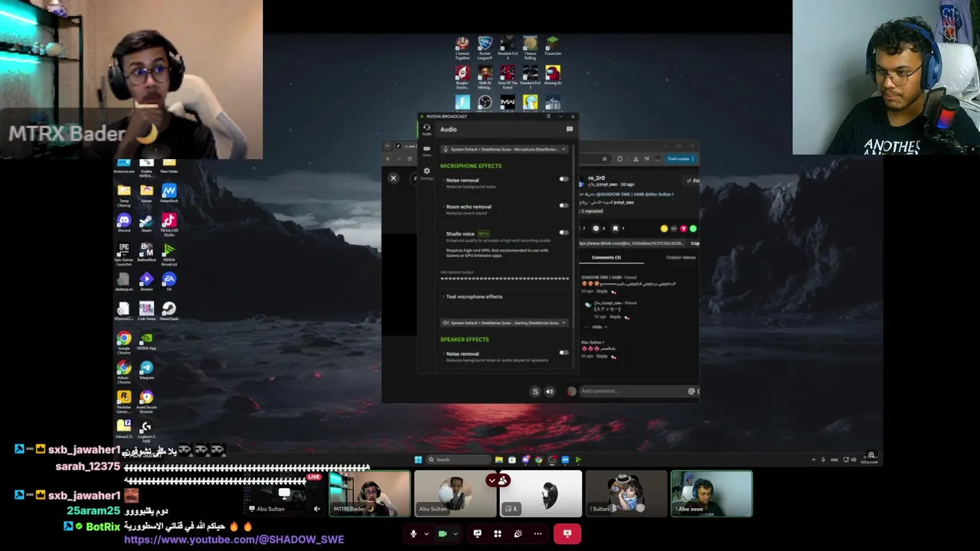Open Logitech G HUB desktop icon
Screen dimensions: 980x551
tap(146, 430)
